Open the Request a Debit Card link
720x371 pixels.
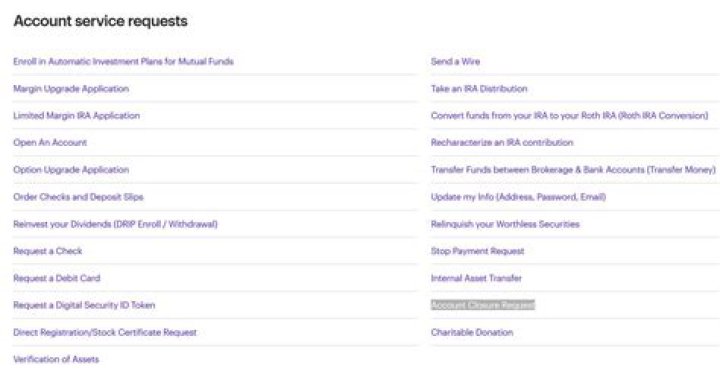click(56, 278)
